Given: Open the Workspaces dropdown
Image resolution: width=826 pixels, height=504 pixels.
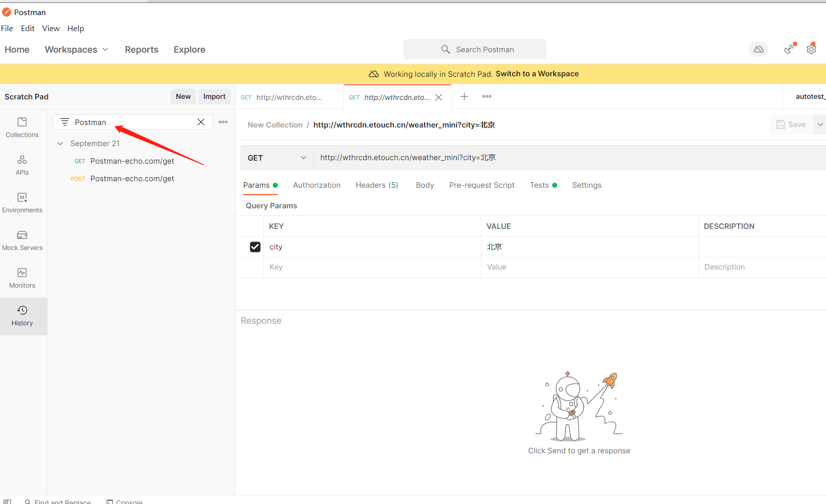Looking at the screenshot, I should [76, 50].
